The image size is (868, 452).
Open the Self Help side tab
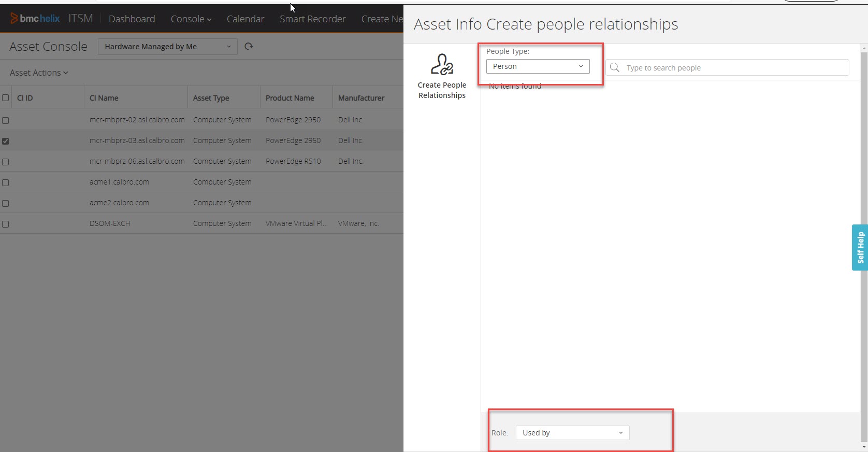pos(860,247)
